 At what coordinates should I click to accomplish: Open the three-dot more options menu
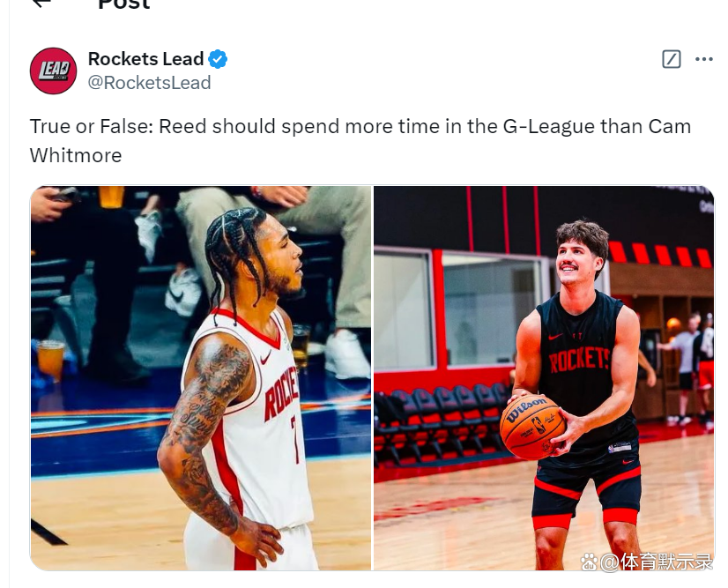pyautogui.click(x=703, y=59)
